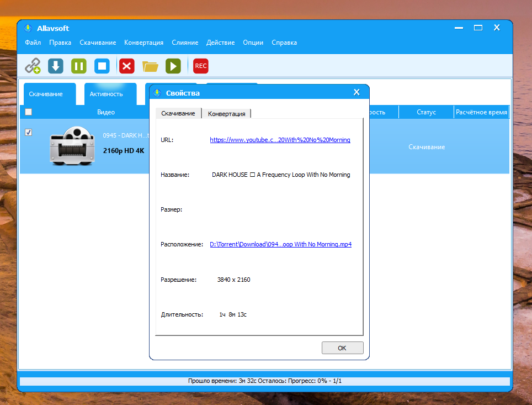
Task: Open the YouTube URL link
Action: point(280,140)
